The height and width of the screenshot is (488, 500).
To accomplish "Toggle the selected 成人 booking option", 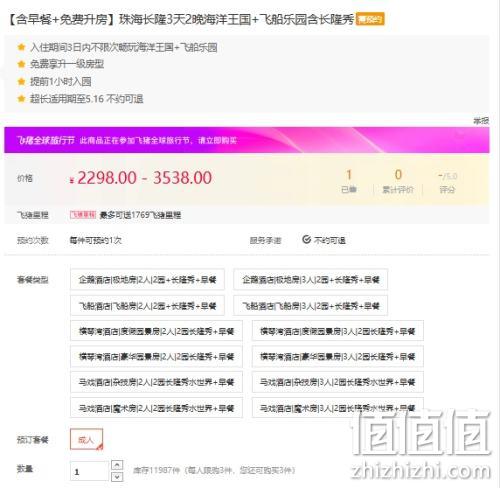I will click(86, 440).
